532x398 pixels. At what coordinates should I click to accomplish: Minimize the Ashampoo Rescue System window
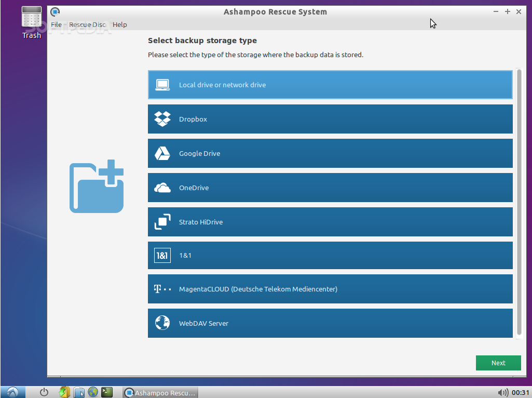(x=496, y=11)
